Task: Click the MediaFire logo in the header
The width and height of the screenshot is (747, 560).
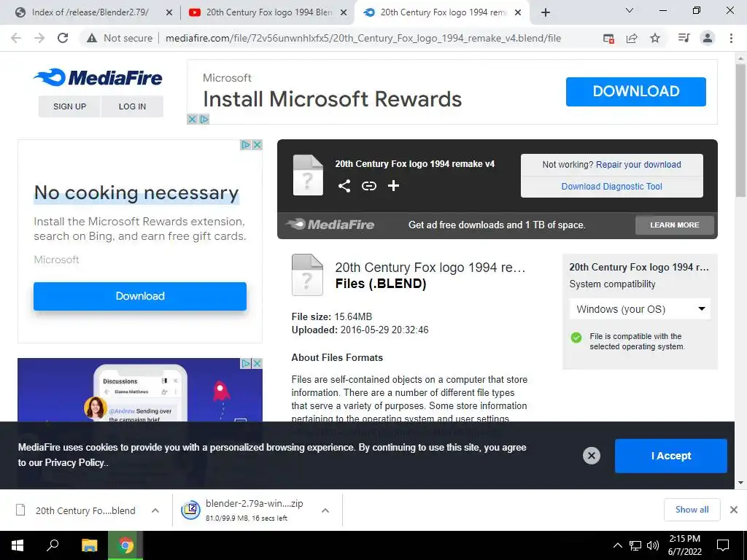Action: point(98,77)
